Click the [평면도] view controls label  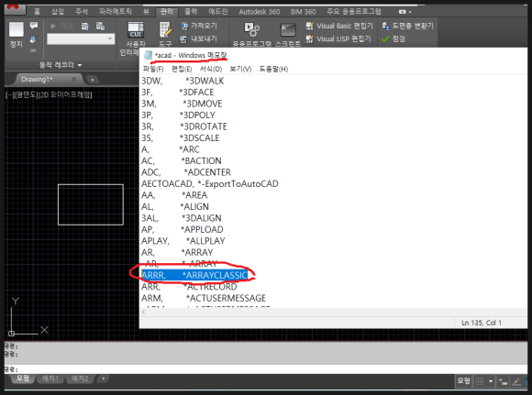click(x=26, y=95)
